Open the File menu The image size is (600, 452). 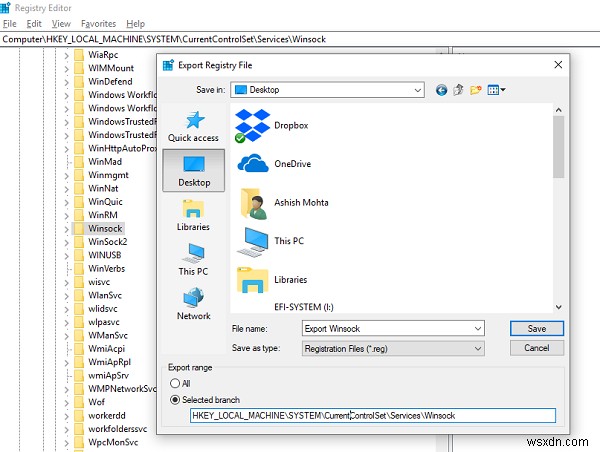coord(10,24)
